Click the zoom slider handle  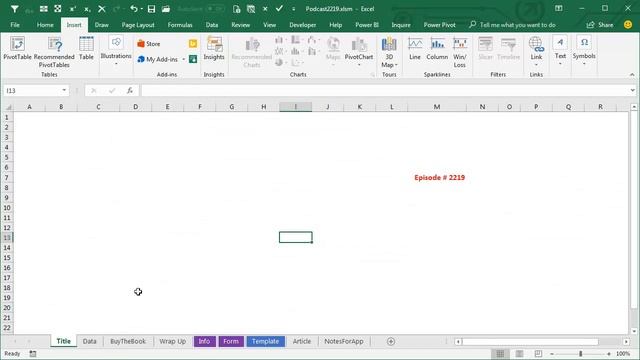click(580, 354)
